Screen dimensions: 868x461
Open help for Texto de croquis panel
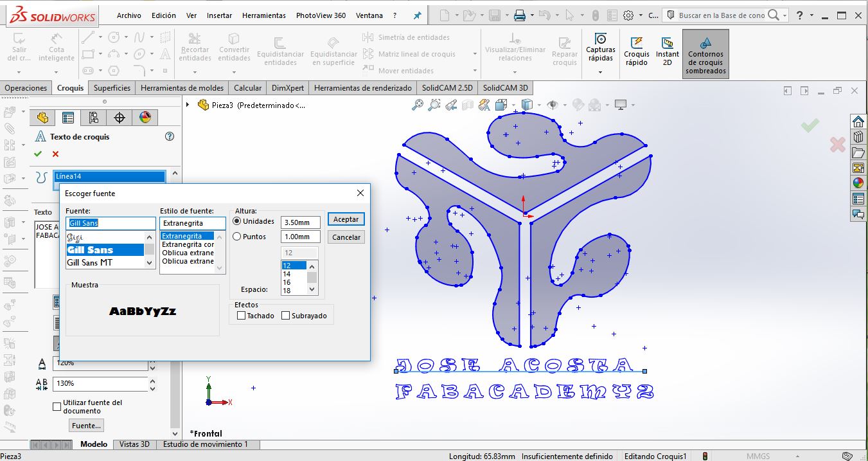coord(170,136)
